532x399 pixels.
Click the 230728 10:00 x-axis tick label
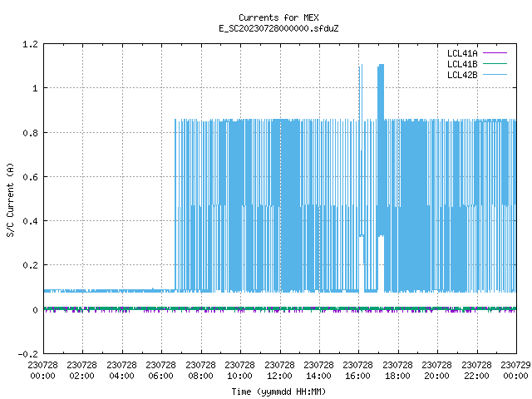point(239,371)
